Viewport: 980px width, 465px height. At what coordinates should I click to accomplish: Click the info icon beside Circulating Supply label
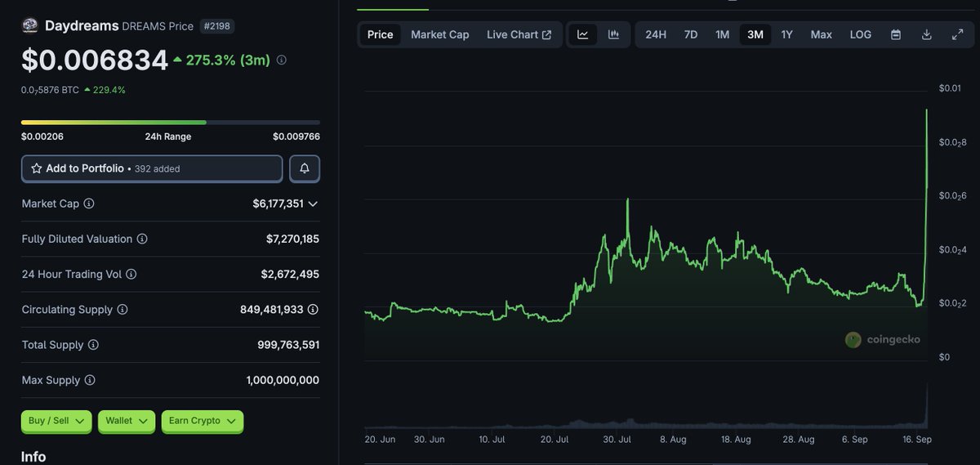click(122, 310)
